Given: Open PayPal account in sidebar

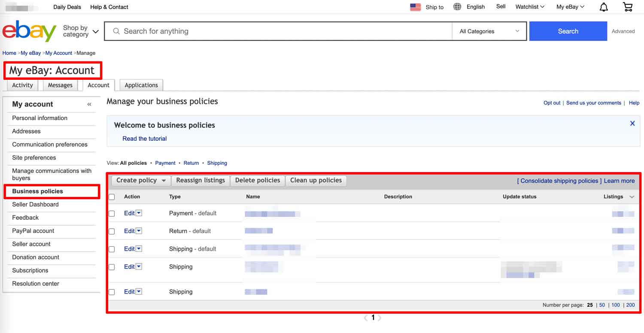Looking at the screenshot, I should [x=33, y=231].
